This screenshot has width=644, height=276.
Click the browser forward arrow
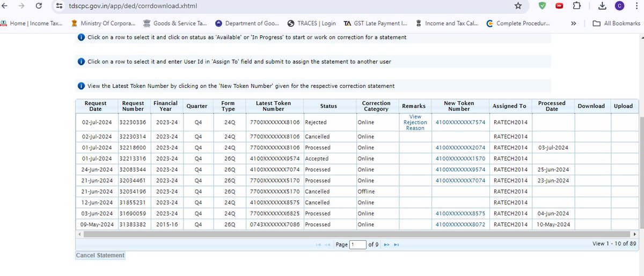point(20,6)
